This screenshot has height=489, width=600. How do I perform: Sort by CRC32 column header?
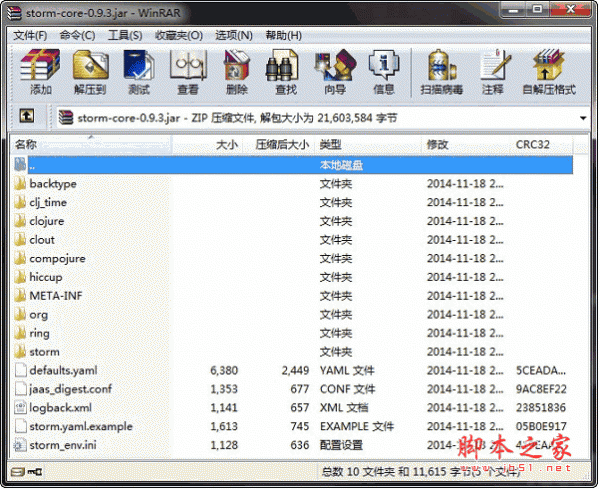[x=543, y=145]
